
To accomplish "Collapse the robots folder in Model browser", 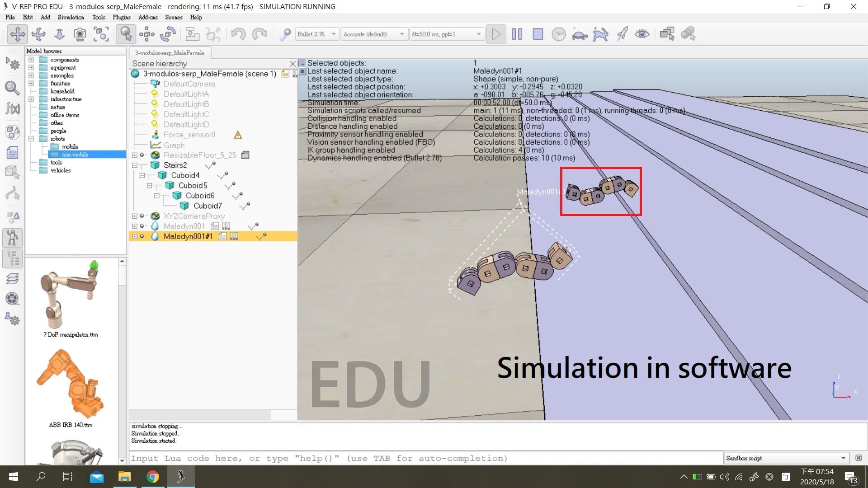I will click(x=31, y=139).
